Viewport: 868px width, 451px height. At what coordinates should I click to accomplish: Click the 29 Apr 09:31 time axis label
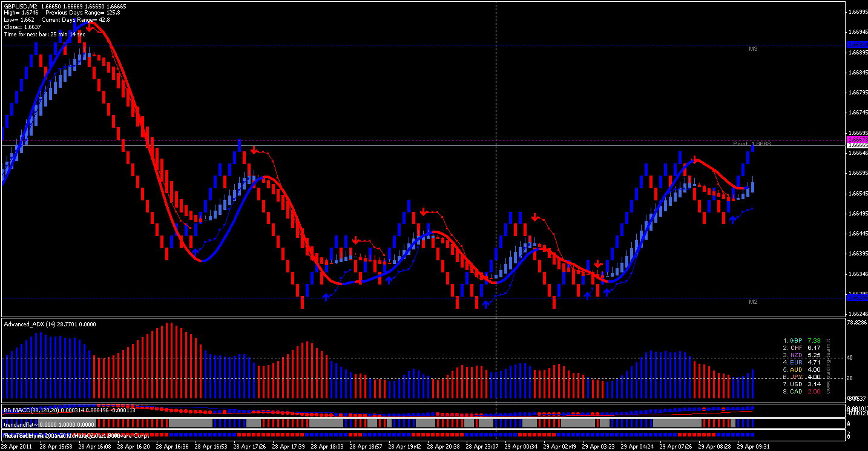coord(755,447)
